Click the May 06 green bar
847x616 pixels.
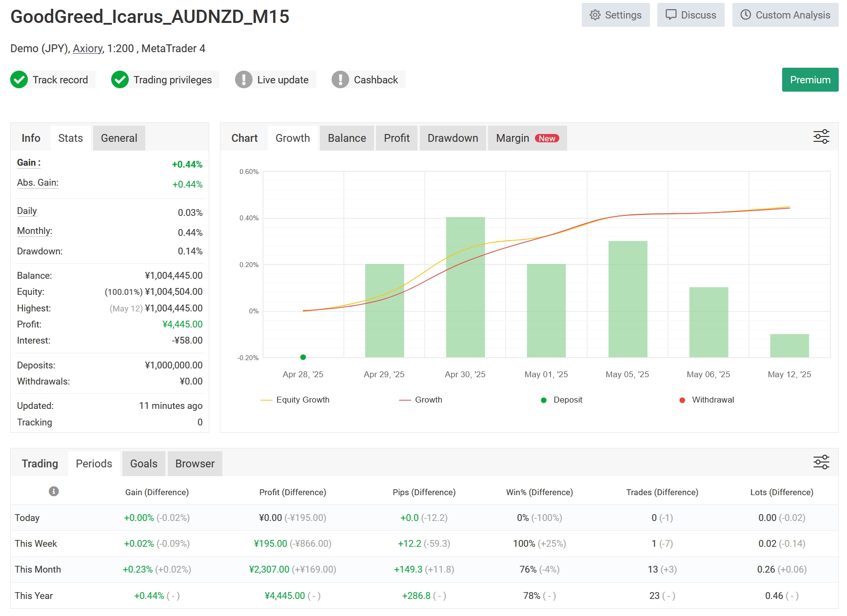tap(709, 323)
